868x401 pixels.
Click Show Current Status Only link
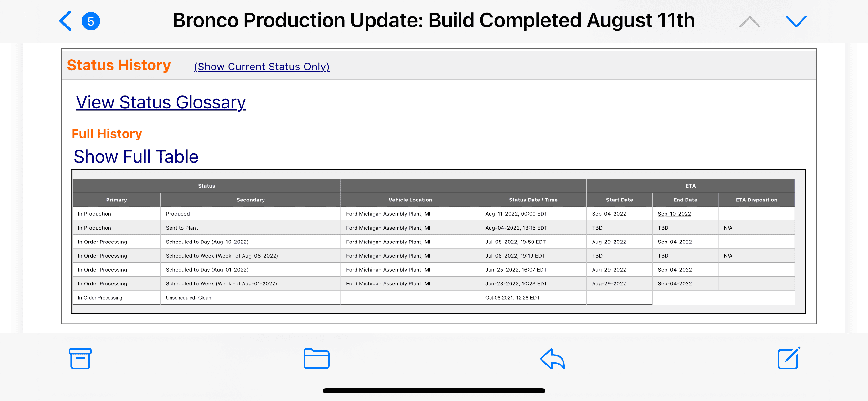(262, 67)
